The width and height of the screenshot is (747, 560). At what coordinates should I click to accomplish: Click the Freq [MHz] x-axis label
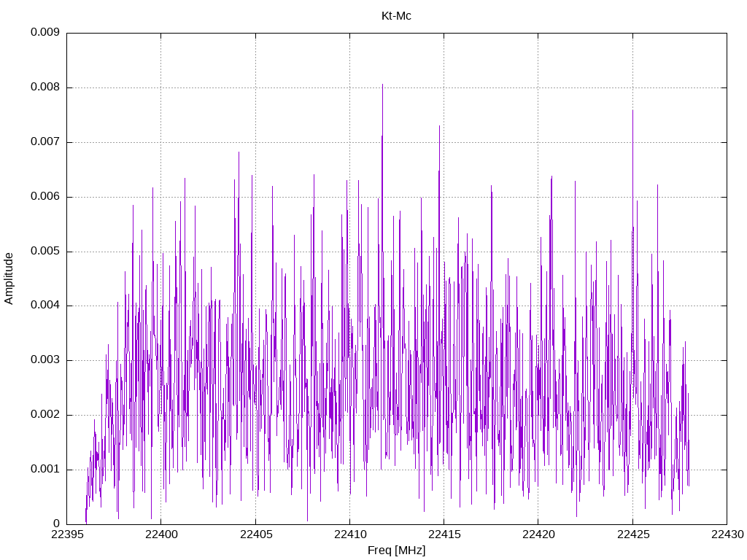[396, 551]
